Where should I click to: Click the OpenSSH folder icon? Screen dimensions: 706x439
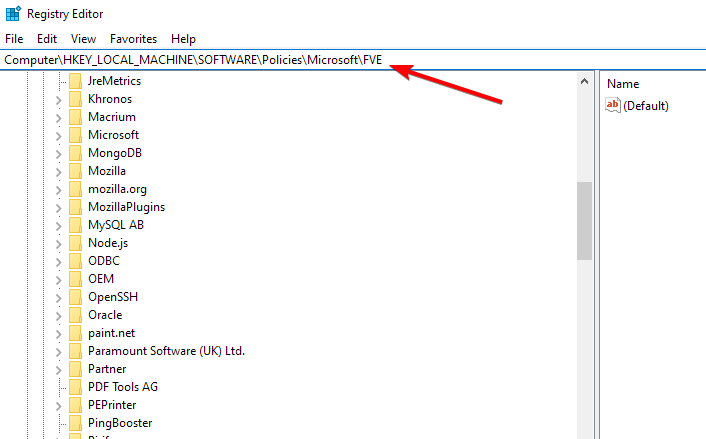tap(76, 297)
